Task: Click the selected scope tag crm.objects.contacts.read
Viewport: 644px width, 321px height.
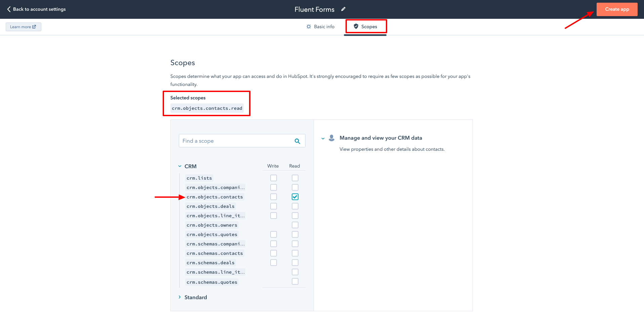Action: (207, 108)
